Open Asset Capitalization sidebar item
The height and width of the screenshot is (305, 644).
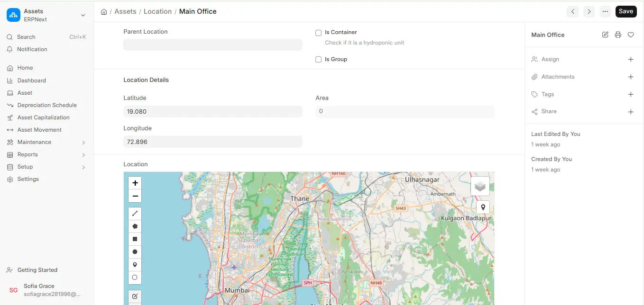coord(46,117)
